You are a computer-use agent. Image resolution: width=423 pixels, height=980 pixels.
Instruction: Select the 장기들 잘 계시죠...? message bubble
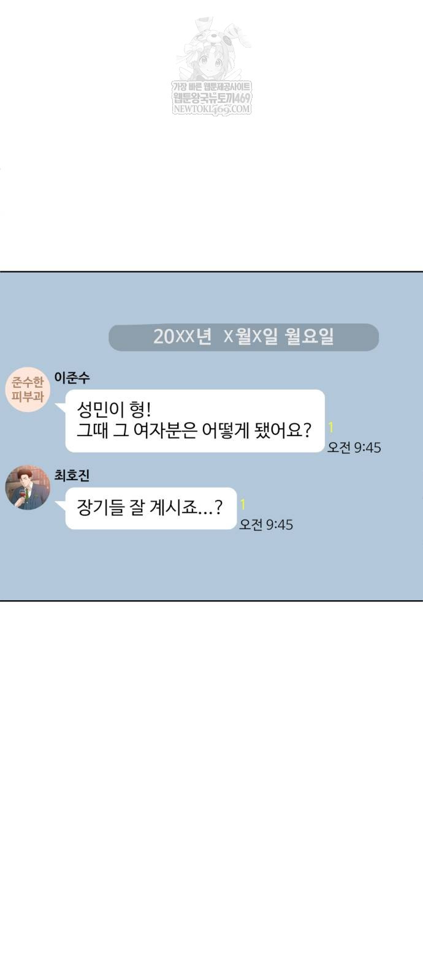click(x=151, y=508)
